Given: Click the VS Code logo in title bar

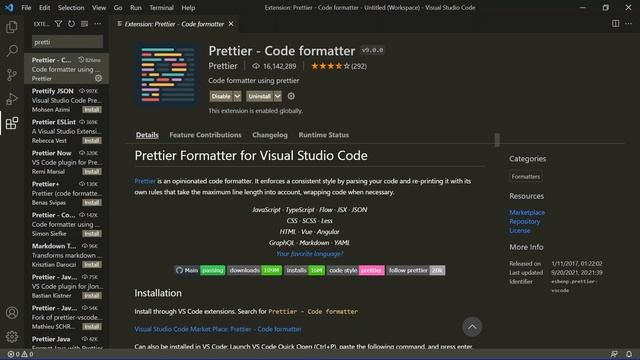Looking at the screenshot, I should 9,7.
